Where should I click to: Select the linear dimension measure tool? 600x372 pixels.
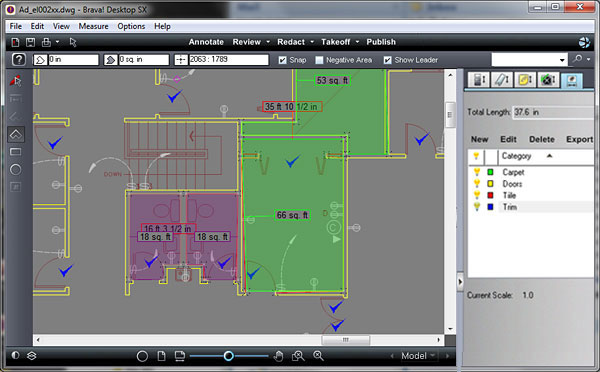(15, 99)
